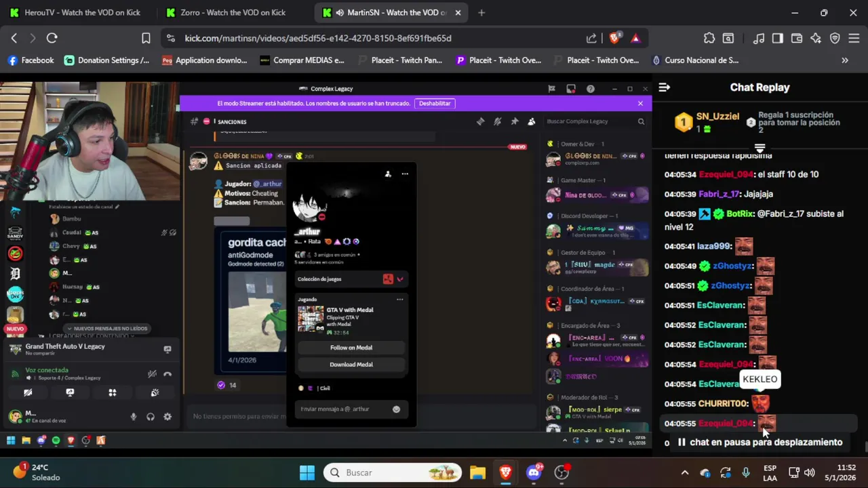Image resolution: width=868 pixels, height=488 pixels.
Task: Open pinned messages in Discord channel header
Action: [515, 121]
